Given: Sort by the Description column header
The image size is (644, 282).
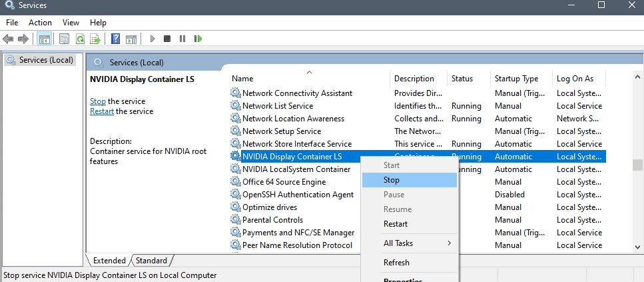Looking at the screenshot, I should click(x=418, y=79).
